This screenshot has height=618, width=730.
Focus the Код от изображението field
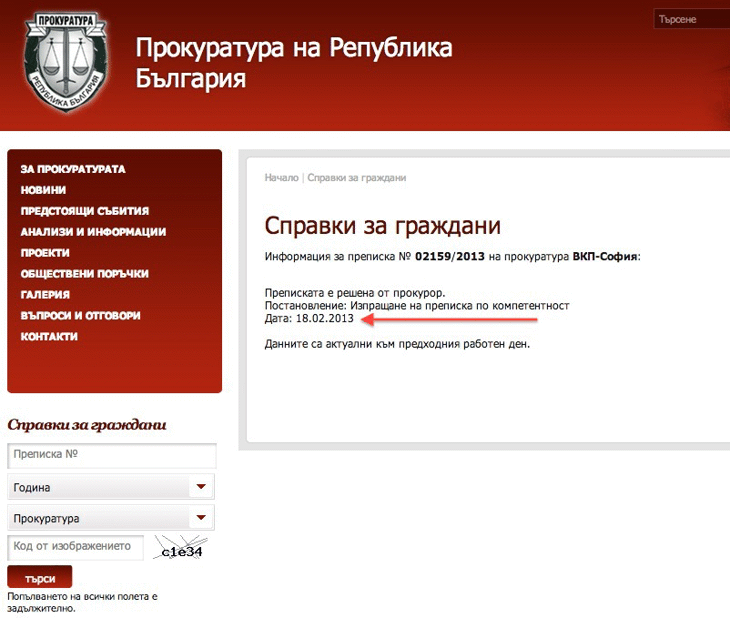click(x=75, y=547)
